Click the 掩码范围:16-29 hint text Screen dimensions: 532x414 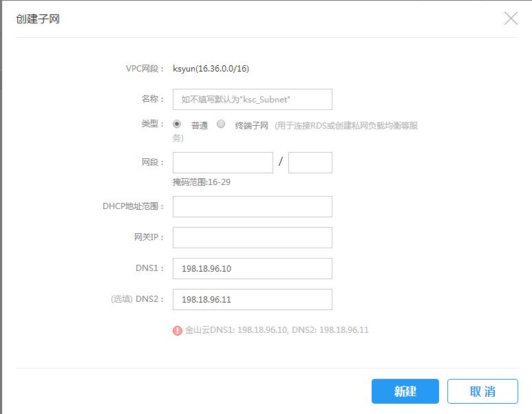[202, 182]
